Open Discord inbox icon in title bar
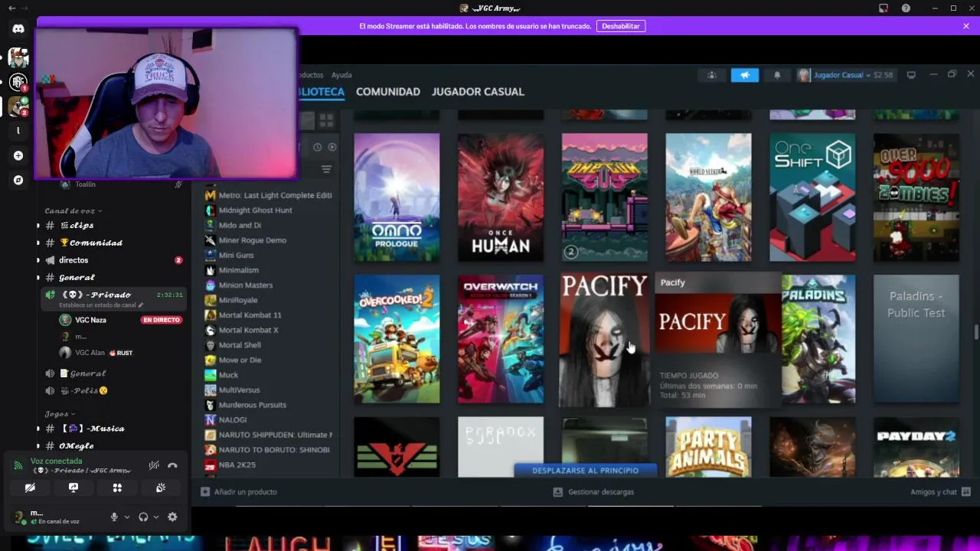 (x=883, y=8)
